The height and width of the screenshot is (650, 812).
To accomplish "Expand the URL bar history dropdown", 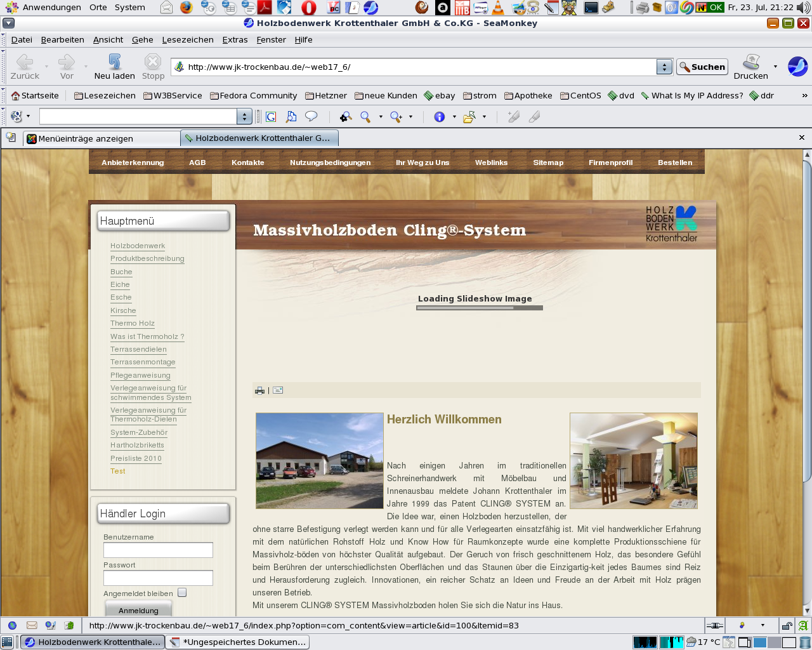I will click(664, 67).
